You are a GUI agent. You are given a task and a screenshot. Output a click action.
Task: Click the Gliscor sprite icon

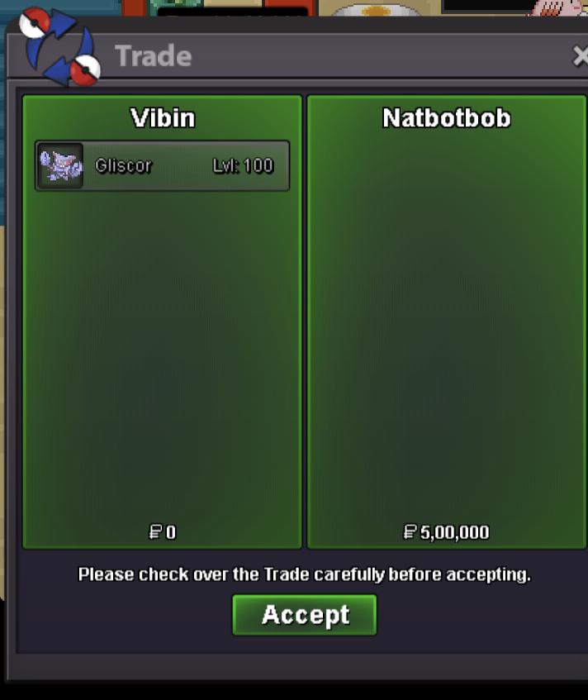tap(60, 165)
